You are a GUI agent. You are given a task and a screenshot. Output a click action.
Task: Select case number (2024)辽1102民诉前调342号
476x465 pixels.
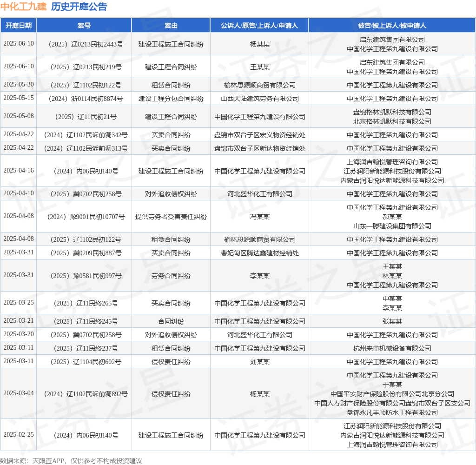click(x=86, y=135)
